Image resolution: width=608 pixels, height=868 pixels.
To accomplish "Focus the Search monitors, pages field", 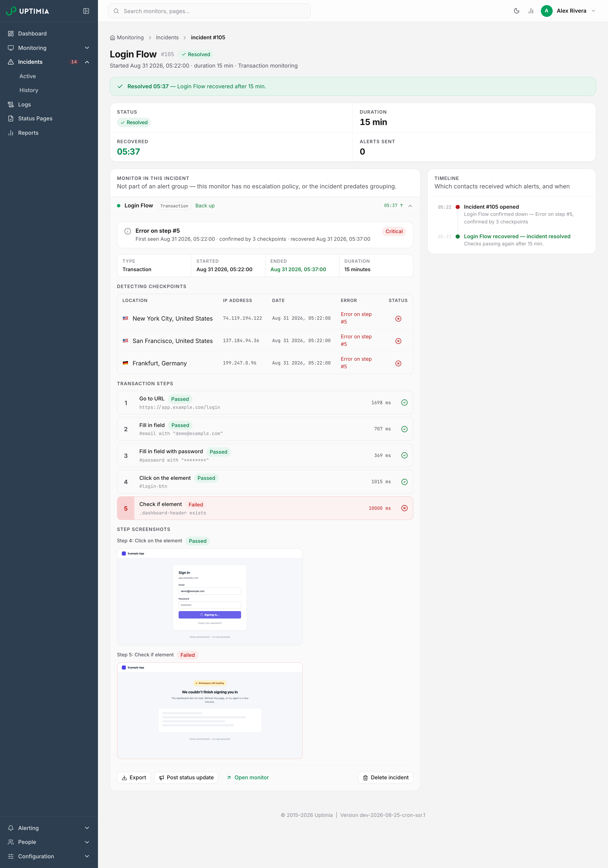I will pos(209,11).
